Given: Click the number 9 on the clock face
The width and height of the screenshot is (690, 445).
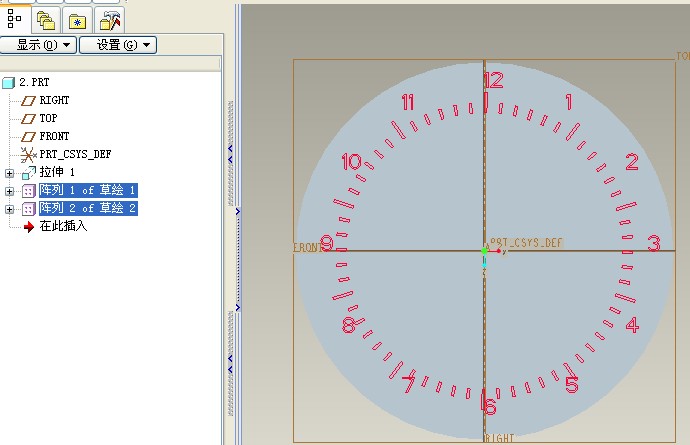Looking at the screenshot, I should click(327, 243).
